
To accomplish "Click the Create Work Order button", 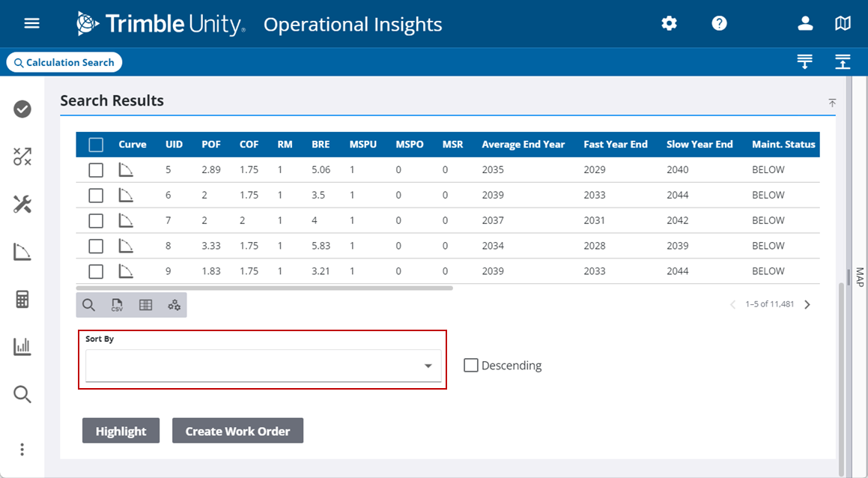I will click(237, 431).
